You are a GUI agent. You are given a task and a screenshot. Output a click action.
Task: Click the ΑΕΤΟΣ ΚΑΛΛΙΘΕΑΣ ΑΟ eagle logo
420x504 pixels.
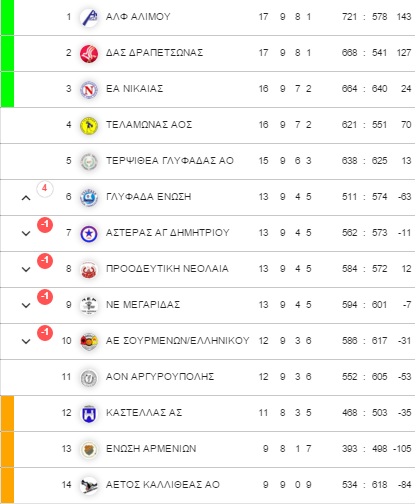(x=89, y=486)
